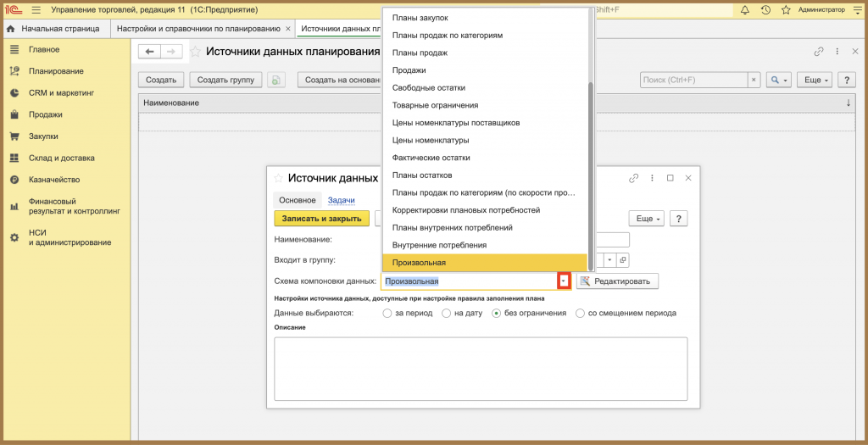868x445 pixels.
Task: Click inside the Описание text area
Action: coord(481,369)
